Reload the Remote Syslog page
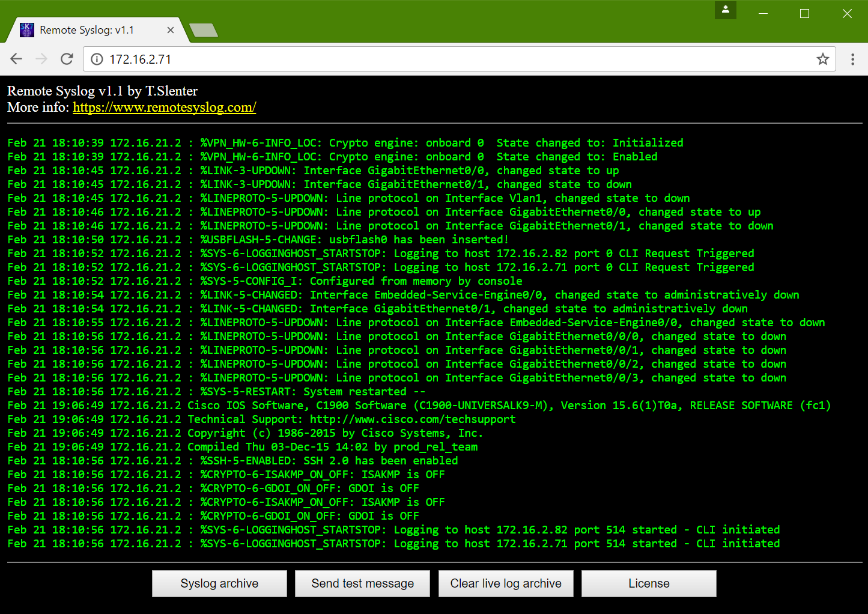 [66, 58]
